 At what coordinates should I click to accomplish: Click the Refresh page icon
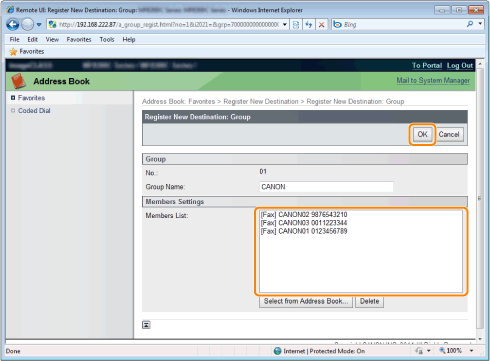pos(309,24)
